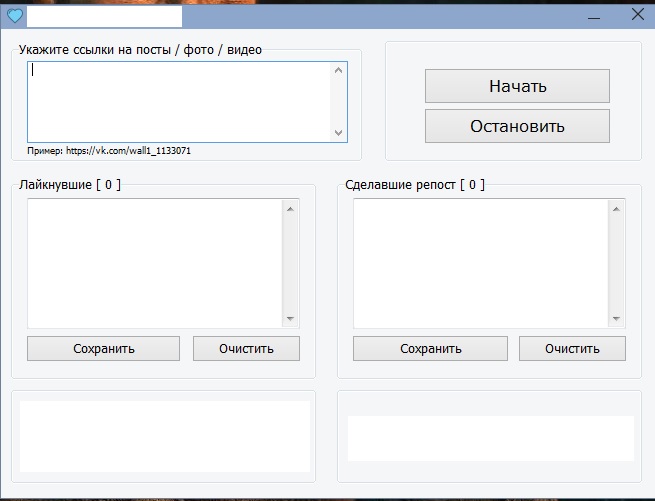Close the window with the X button

click(637, 14)
